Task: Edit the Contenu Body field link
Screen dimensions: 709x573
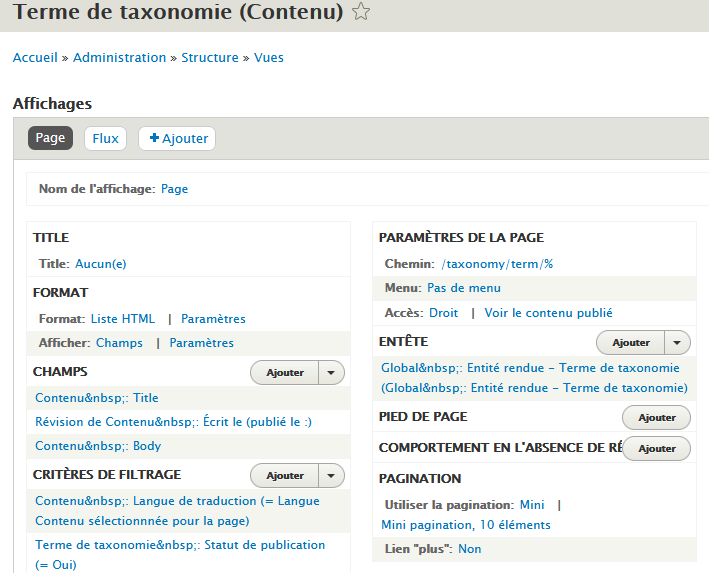Action: pos(98,446)
